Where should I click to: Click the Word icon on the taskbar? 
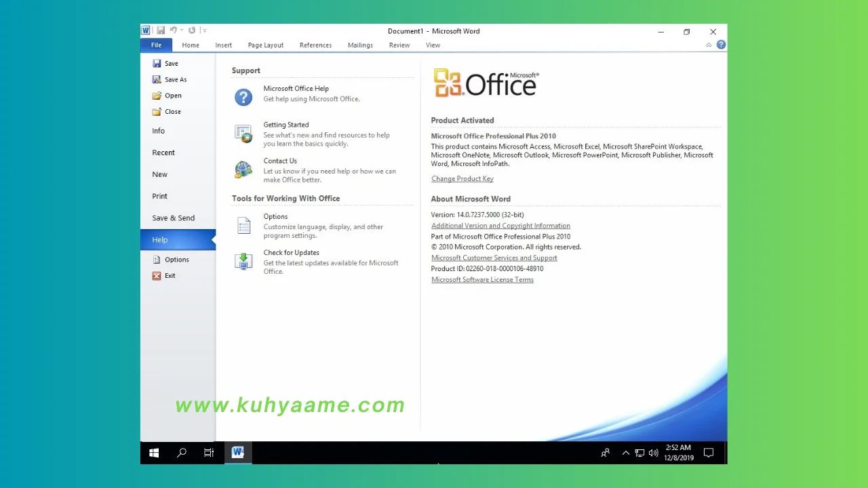pos(237,453)
